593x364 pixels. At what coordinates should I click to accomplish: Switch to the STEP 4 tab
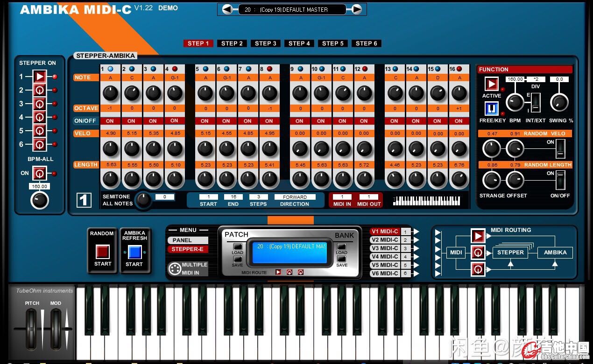(x=299, y=43)
